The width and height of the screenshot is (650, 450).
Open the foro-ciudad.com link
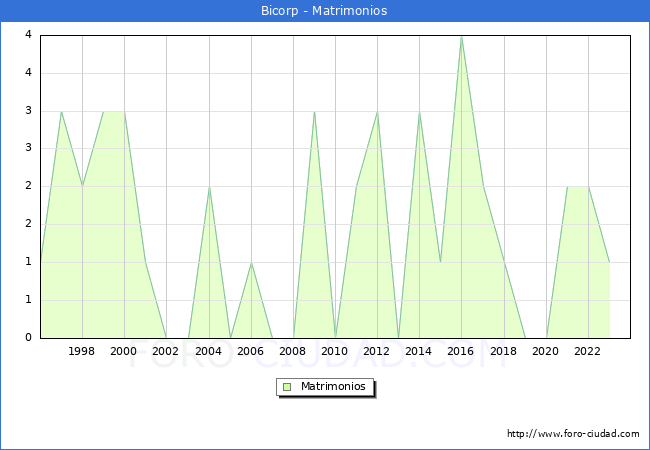pyautogui.click(x=573, y=434)
